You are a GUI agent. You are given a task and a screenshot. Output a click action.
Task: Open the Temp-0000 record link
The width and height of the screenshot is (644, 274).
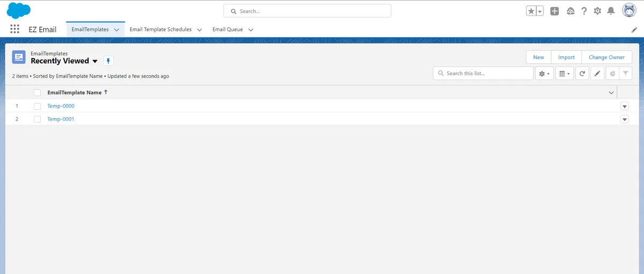tap(61, 106)
